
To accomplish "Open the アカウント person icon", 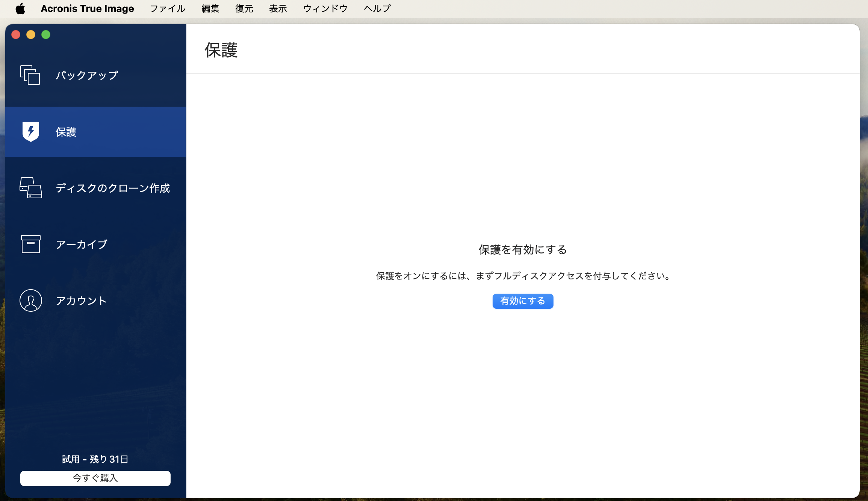I will pyautogui.click(x=31, y=300).
